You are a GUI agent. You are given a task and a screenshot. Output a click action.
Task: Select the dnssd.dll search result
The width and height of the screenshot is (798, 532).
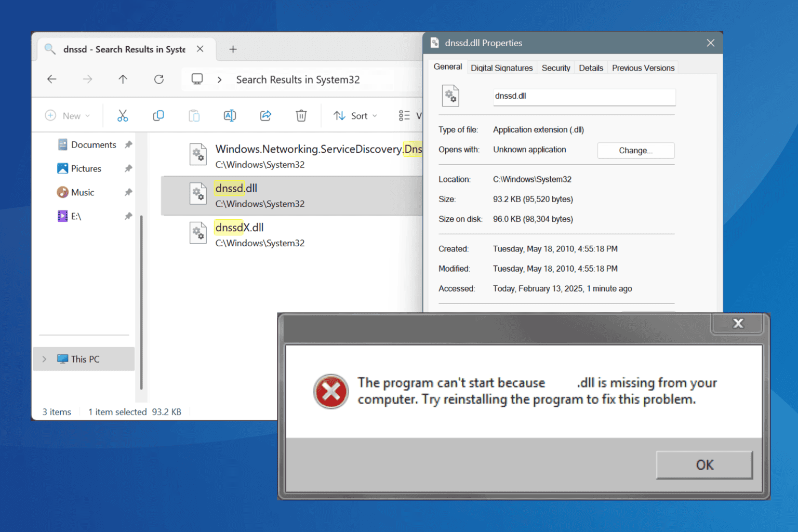(x=292, y=195)
